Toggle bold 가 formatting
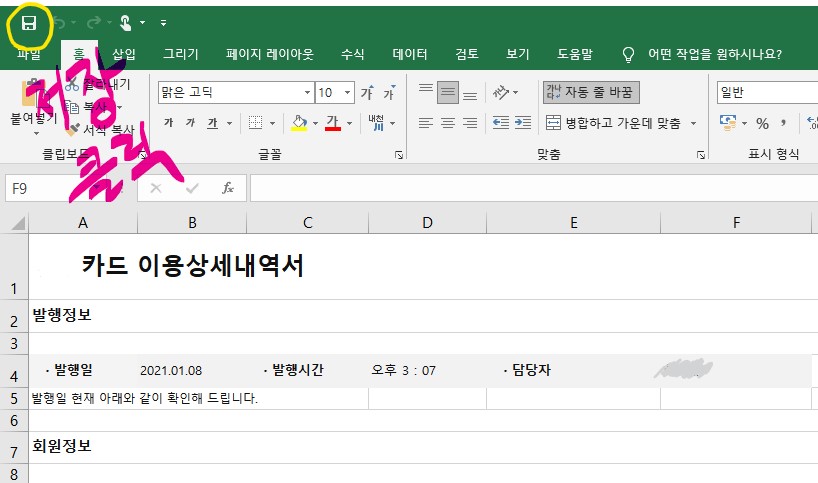818x483 pixels. coord(169,123)
